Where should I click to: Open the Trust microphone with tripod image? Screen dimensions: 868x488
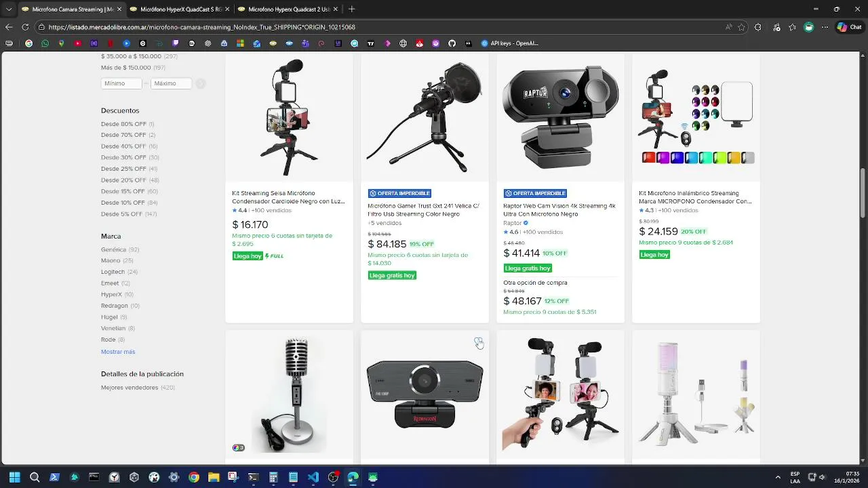pyautogui.click(x=425, y=117)
